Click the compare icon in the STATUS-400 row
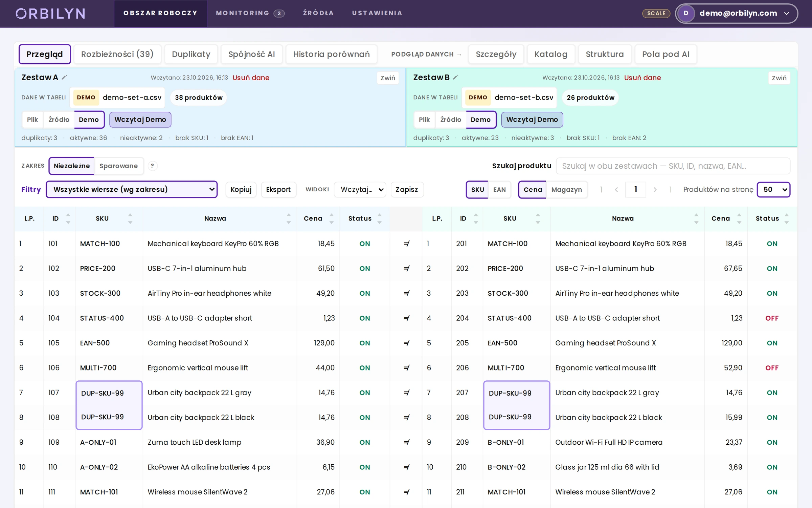812x508 pixels. point(406,318)
